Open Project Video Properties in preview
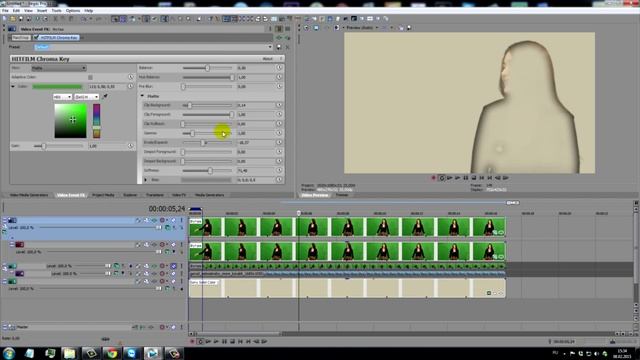Viewport: 640px width, 360px height. pyautogui.click(x=307, y=28)
